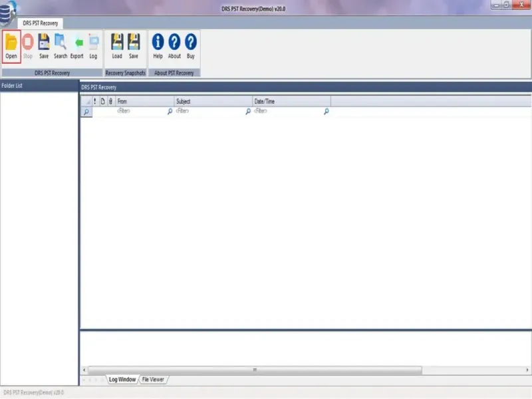Maximize the application window
532x399 pixels.
506,5
